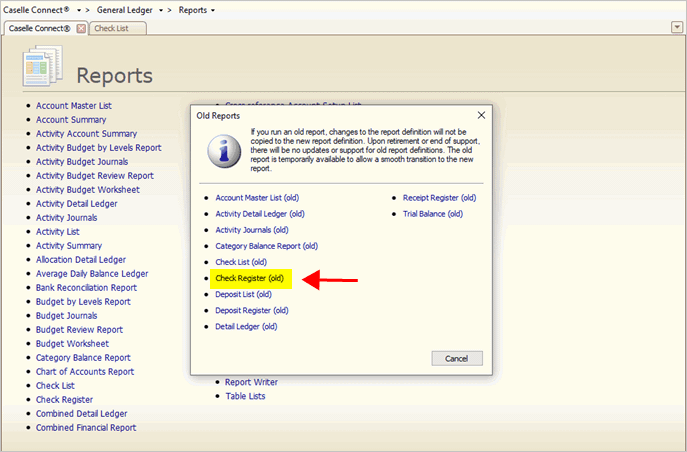Screen dimensions: 687x452
Task: Switch to the Check List tab
Action: tap(118, 28)
